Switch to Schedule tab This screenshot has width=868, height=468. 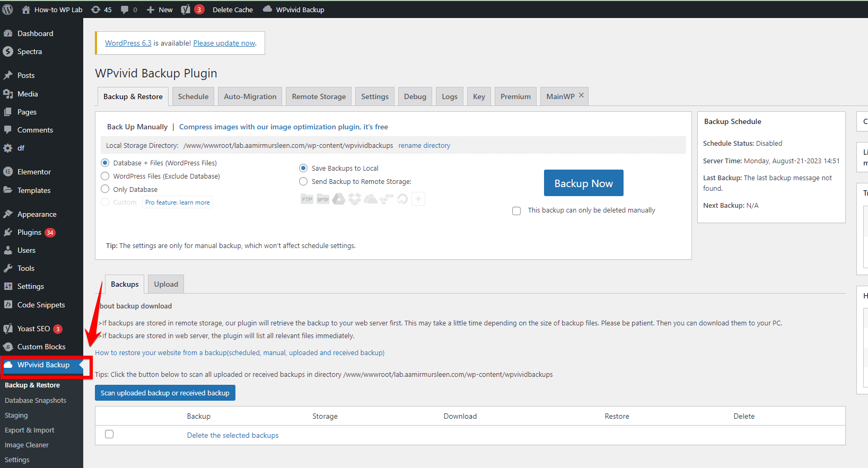(193, 96)
